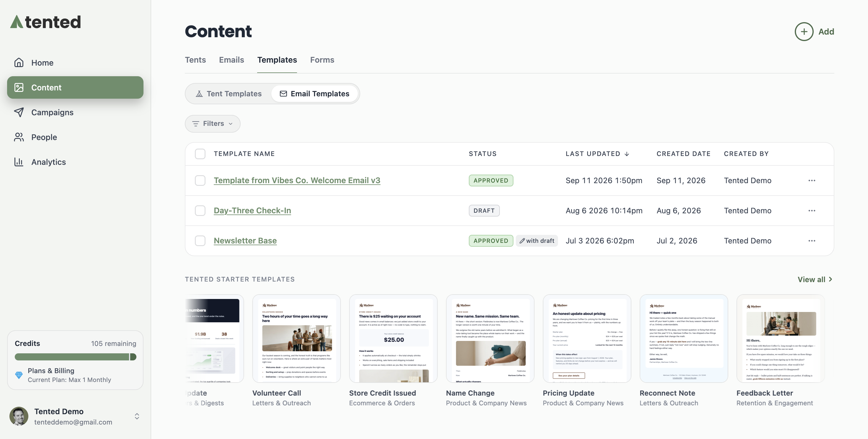Switch to the Emails tab
868x439 pixels.
(x=231, y=60)
